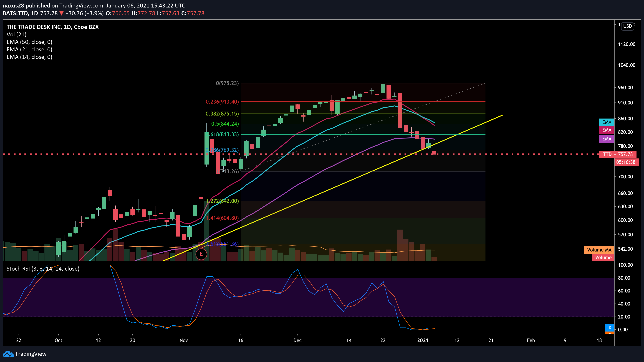Click the "2021" label on the time axis
Viewport: 644px width, 362px height.
[x=423, y=340]
